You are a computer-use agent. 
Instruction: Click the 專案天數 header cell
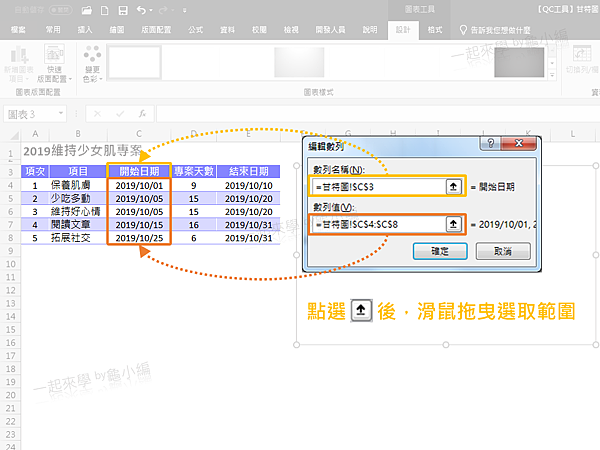(x=194, y=171)
